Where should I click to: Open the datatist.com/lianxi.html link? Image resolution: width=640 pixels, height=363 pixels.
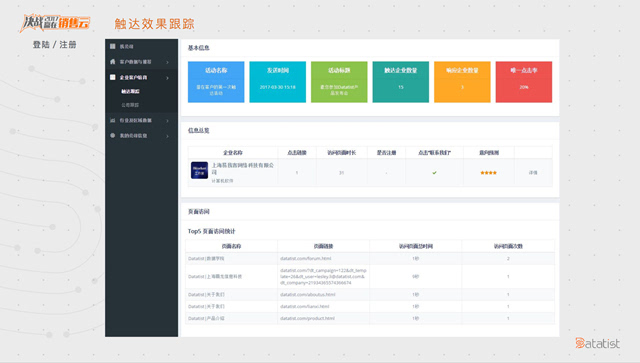point(304,306)
